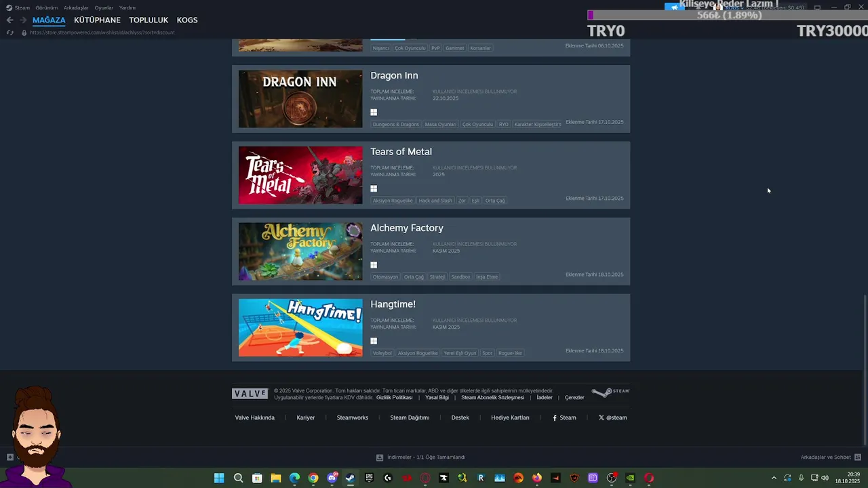Image resolution: width=868 pixels, height=488 pixels.
Task: Reload the store page with refresh icon
Action: pos(9,33)
